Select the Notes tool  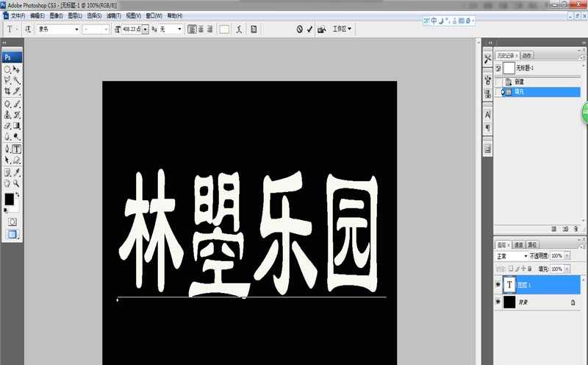pos(7,172)
